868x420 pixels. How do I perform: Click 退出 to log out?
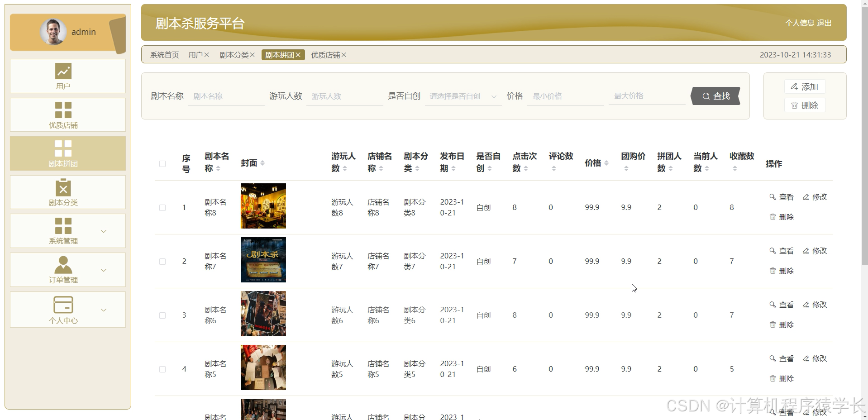tap(824, 23)
